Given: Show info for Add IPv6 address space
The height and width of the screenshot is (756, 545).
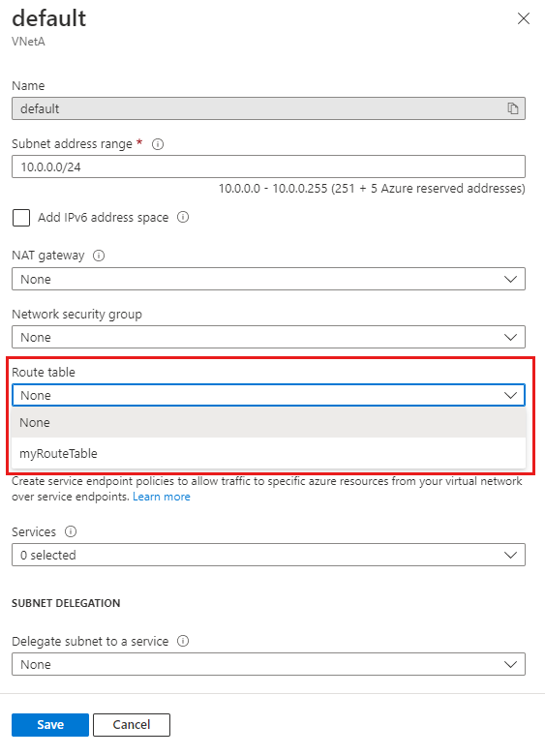Looking at the screenshot, I should [183, 217].
